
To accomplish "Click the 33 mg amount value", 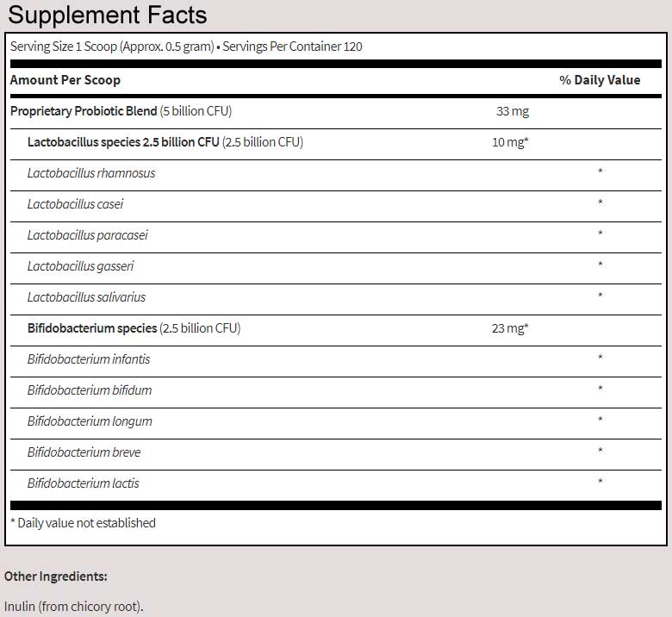I will tap(513, 111).
